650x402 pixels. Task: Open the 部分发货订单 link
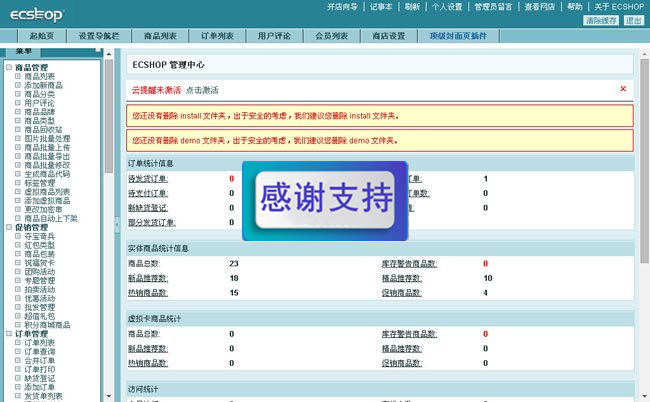point(152,223)
